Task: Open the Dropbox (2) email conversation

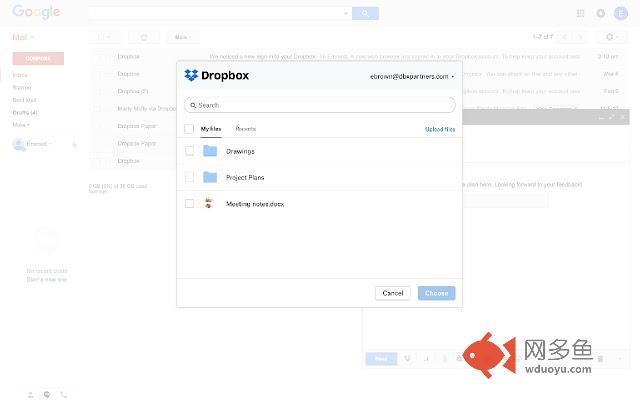Action: (x=133, y=91)
